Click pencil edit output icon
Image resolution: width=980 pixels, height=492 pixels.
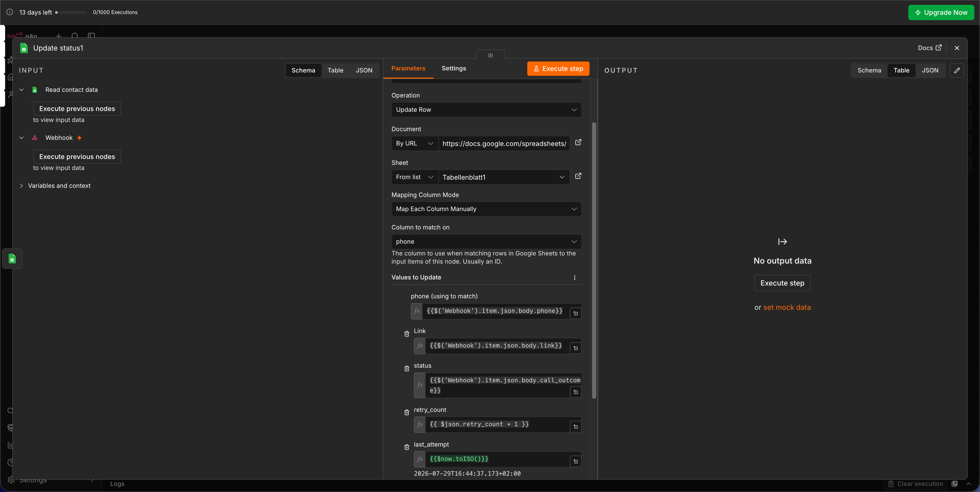957,70
